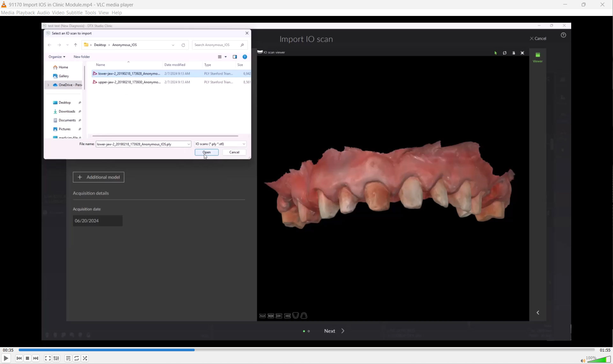Sort files by Date modified column
The width and height of the screenshot is (613, 364).
(x=175, y=65)
